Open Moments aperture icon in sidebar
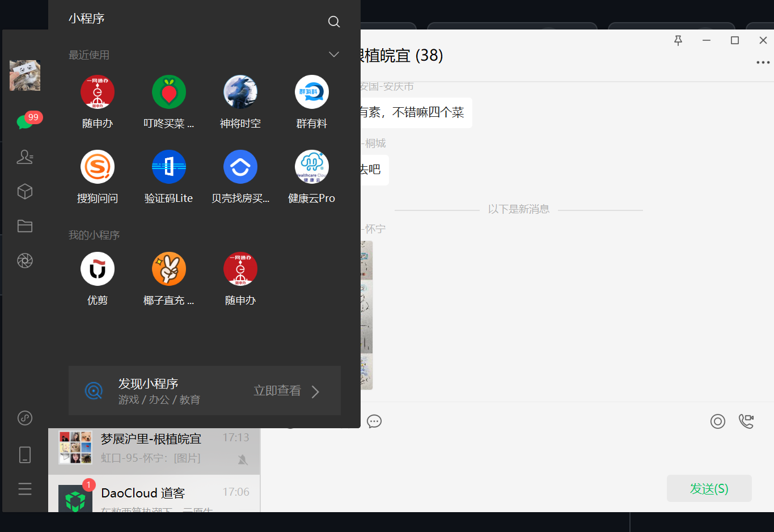This screenshot has height=532, width=774. pyautogui.click(x=25, y=261)
